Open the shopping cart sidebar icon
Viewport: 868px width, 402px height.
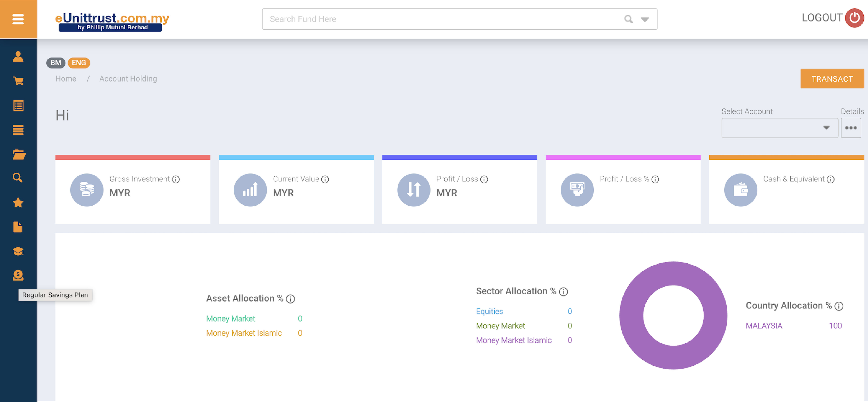(18, 81)
